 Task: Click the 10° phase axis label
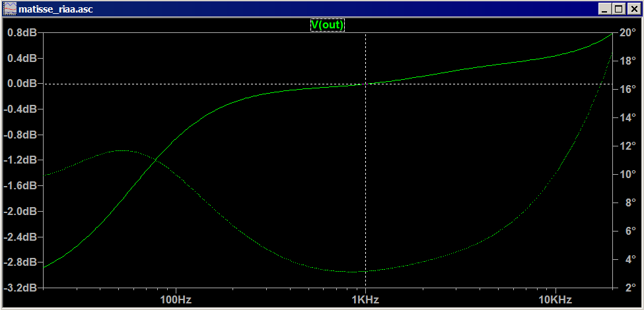[x=627, y=175]
